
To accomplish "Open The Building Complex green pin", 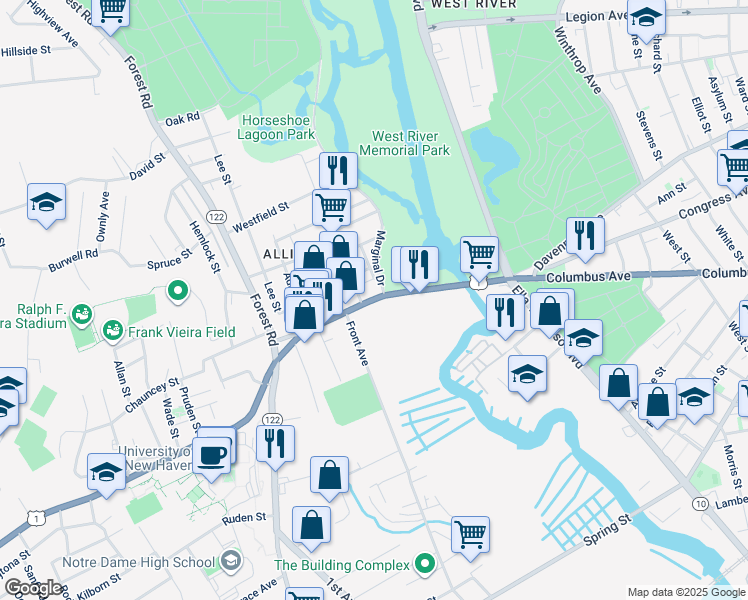I will [x=425, y=564].
